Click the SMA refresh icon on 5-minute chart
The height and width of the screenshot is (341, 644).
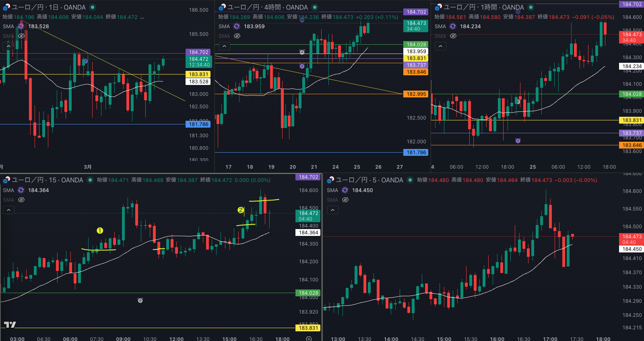345,190
